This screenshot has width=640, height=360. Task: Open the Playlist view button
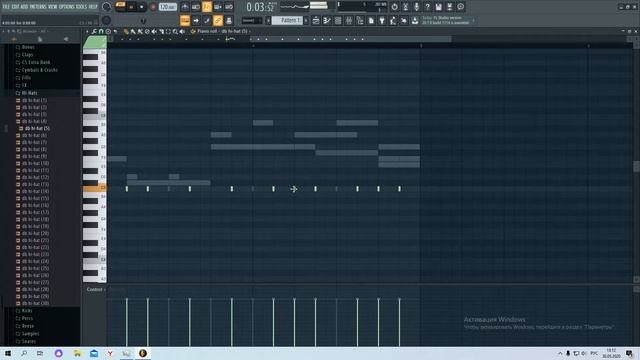[x=316, y=20]
